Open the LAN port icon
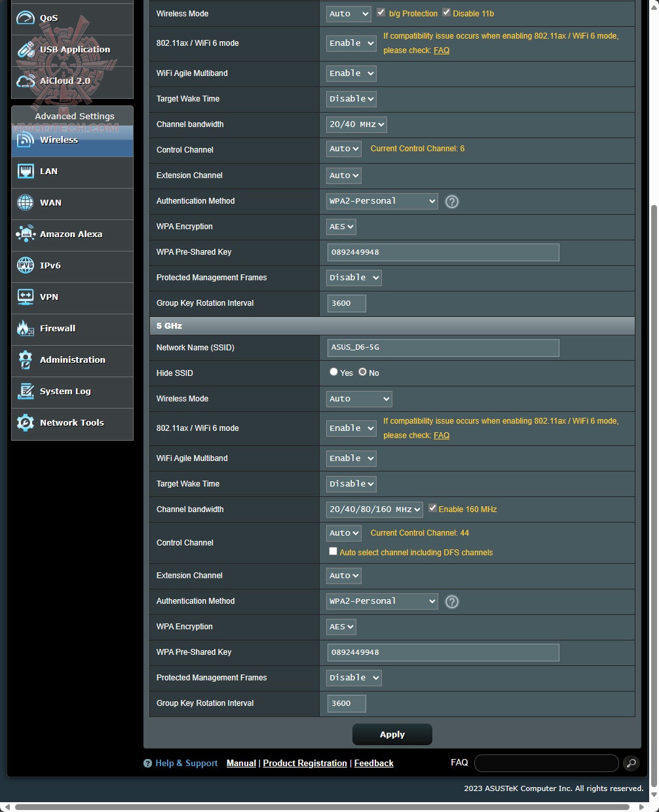The height and width of the screenshot is (812, 659). pyautogui.click(x=25, y=171)
